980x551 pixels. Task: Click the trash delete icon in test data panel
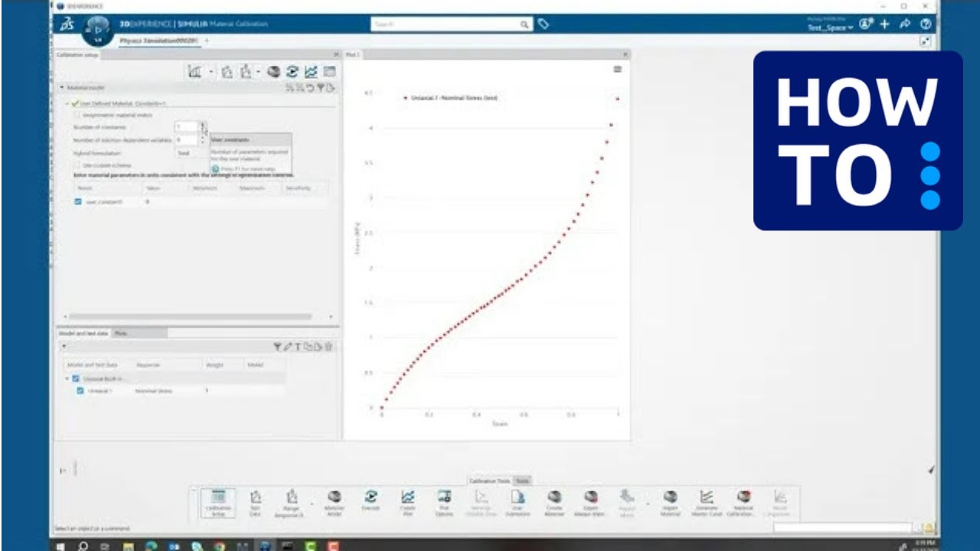point(328,347)
